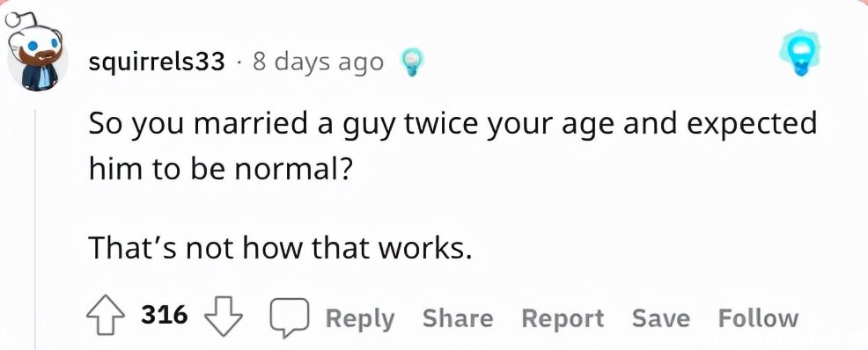Share this comment
The height and width of the screenshot is (350, 868).
457,318
